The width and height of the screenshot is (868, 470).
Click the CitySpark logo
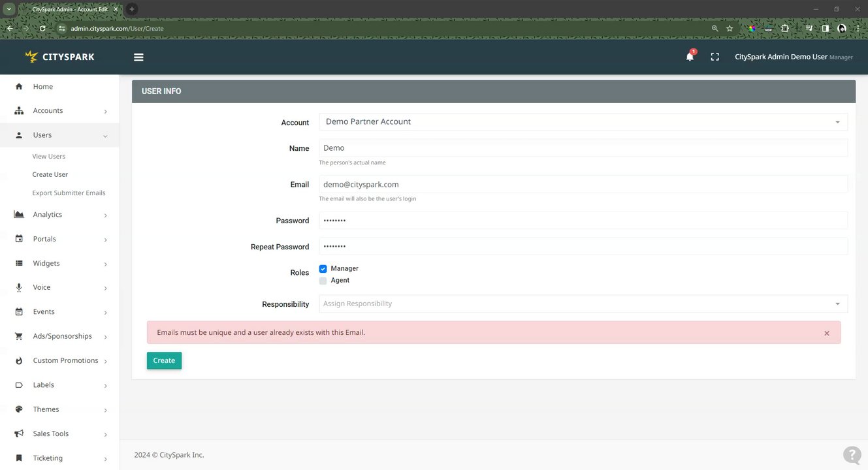point(59,57)
